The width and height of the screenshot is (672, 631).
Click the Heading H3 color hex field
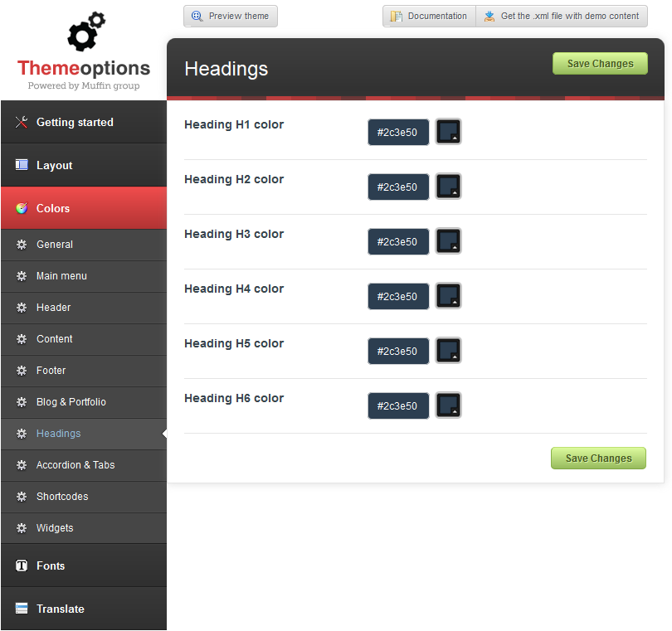click(398, 242)
